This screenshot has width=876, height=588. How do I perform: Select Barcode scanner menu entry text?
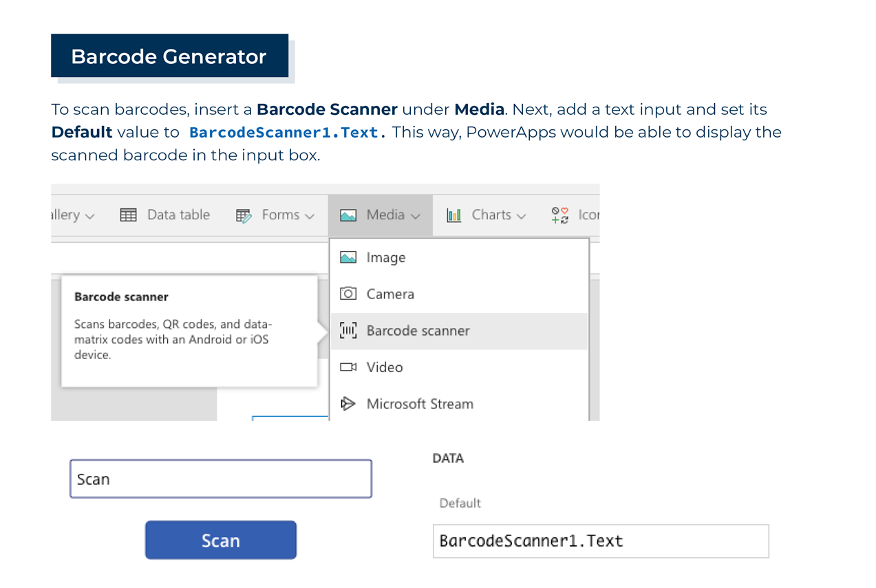coord(418,331)
